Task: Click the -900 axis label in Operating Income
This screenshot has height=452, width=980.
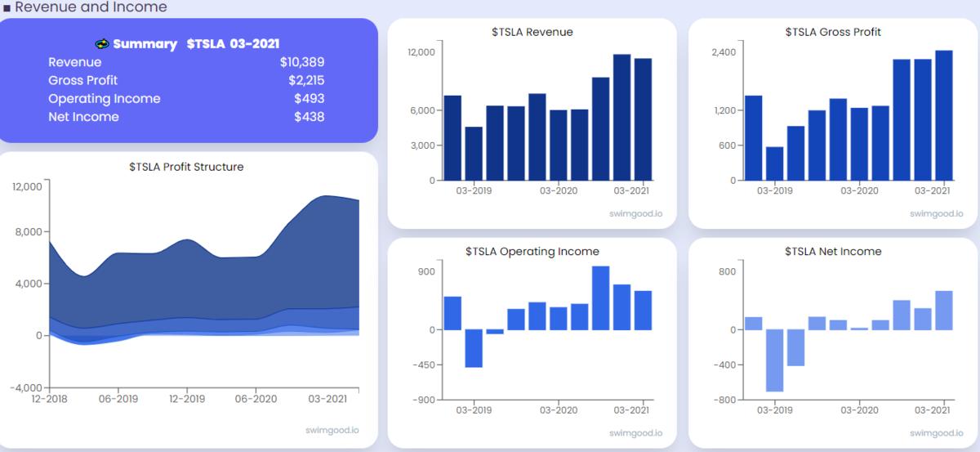Action: click(424, 400)
